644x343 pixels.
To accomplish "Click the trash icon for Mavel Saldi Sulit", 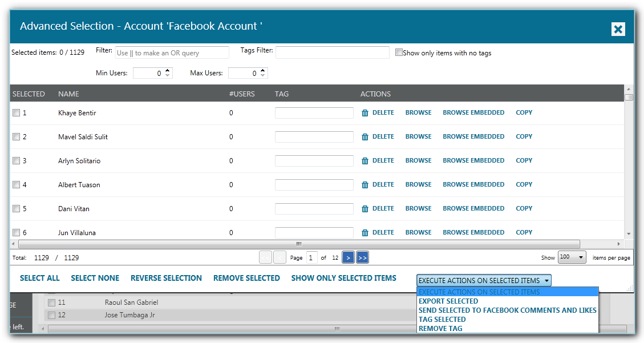I will point(364,137).
